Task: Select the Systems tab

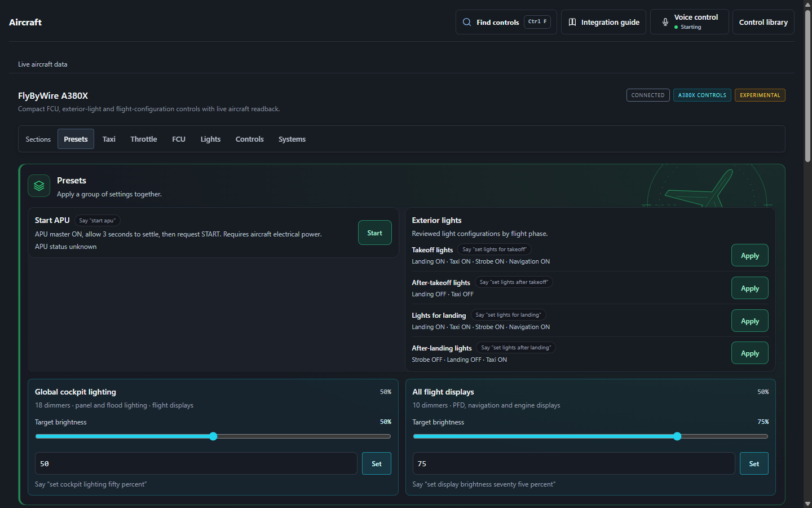Action: (x=292, y=139)
